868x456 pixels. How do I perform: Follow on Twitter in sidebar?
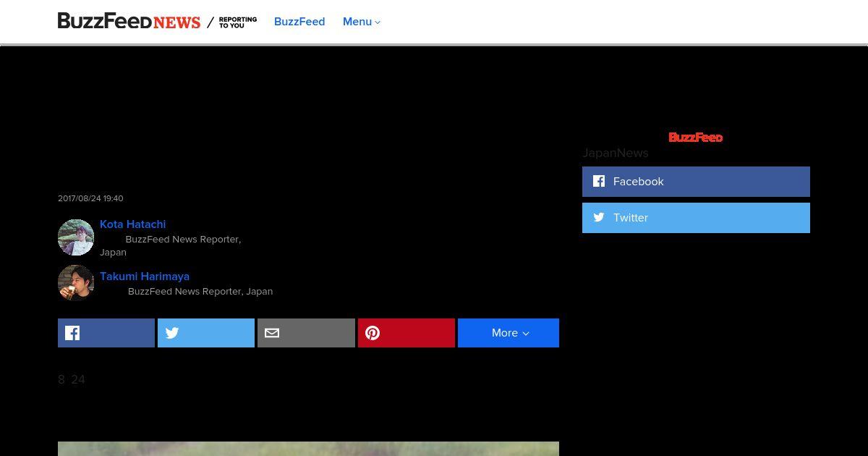(x=696, y=218)
